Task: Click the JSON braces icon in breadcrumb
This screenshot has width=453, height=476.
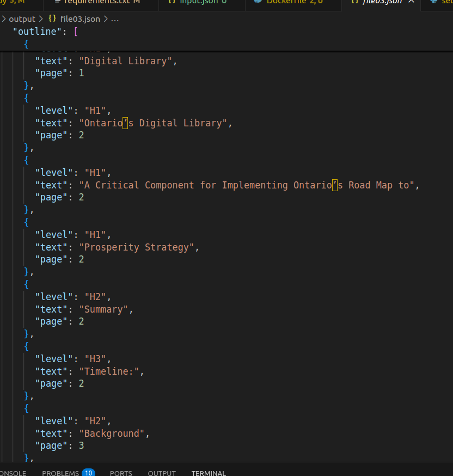Action: click(x=52, y=19)
